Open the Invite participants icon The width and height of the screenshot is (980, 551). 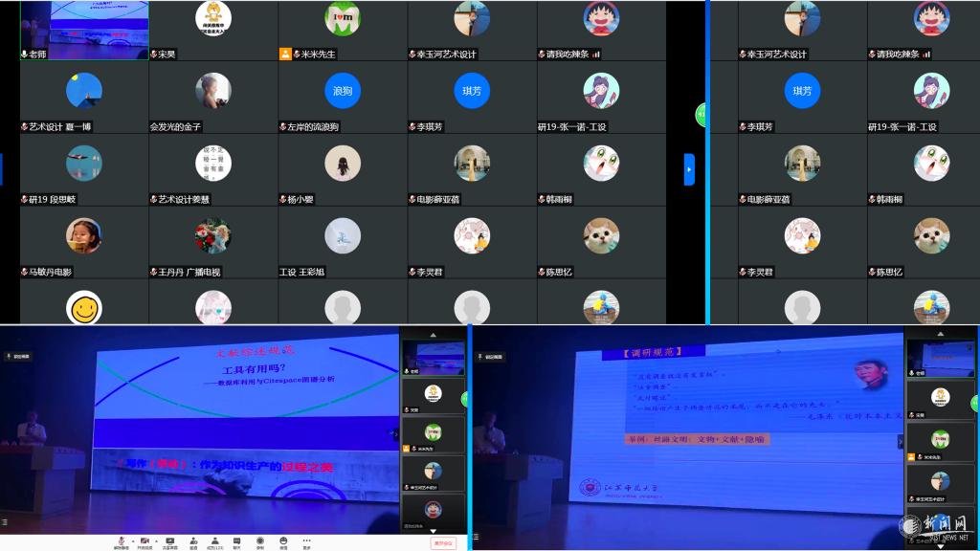[x=193, y=541]
